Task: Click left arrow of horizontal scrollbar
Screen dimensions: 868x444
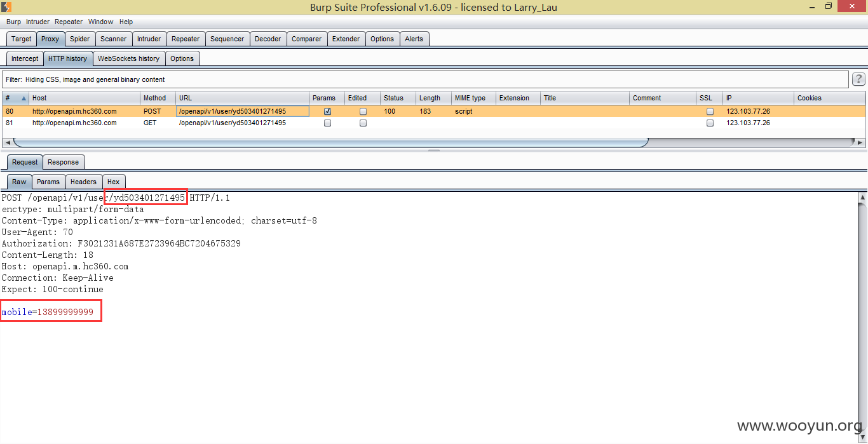Action: coord(7,142)
